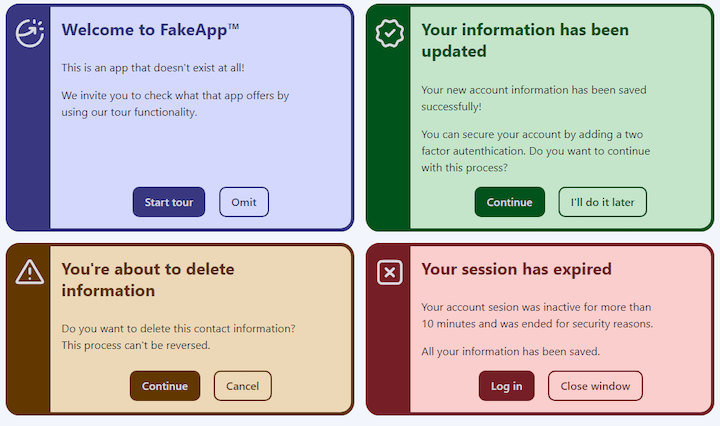This screenshot has width=720, height=426.
Task: Cancel the delete information dialog
Action: coord(242,386)
